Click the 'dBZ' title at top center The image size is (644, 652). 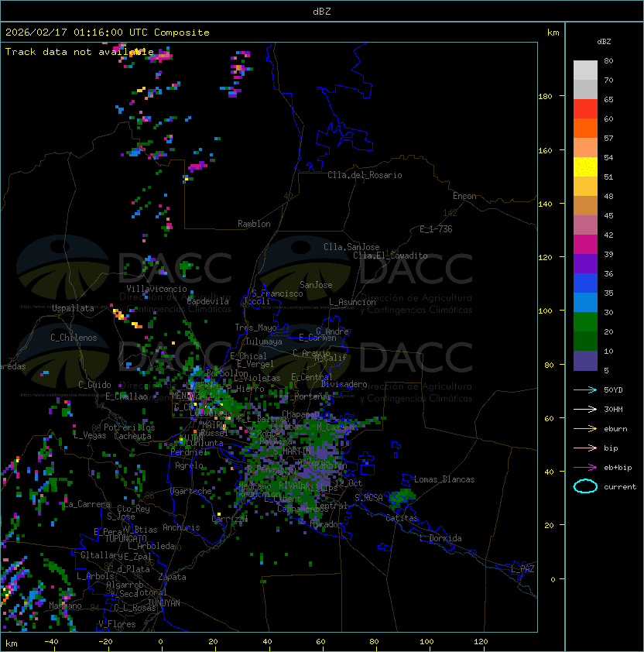(x=322, y=12)
